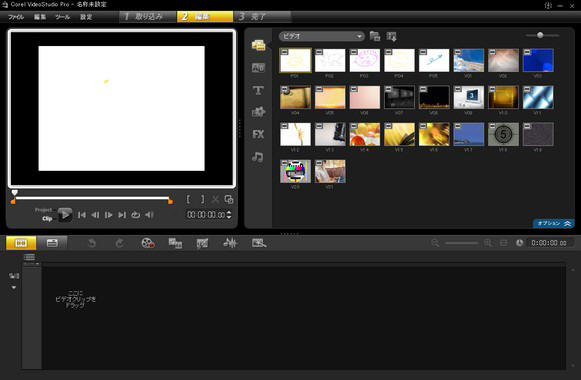Open the Audio library (music note)
Screen dimensions: 581x380
coord(258,157)
